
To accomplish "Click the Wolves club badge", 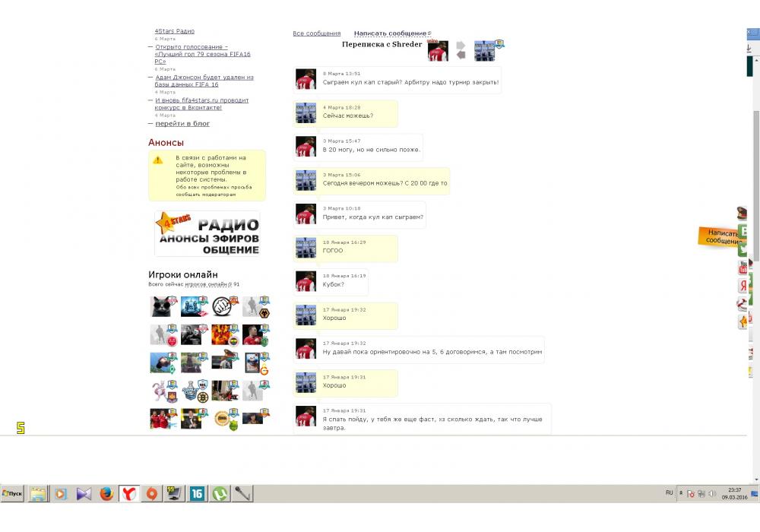I will click(x=264, y=313).
